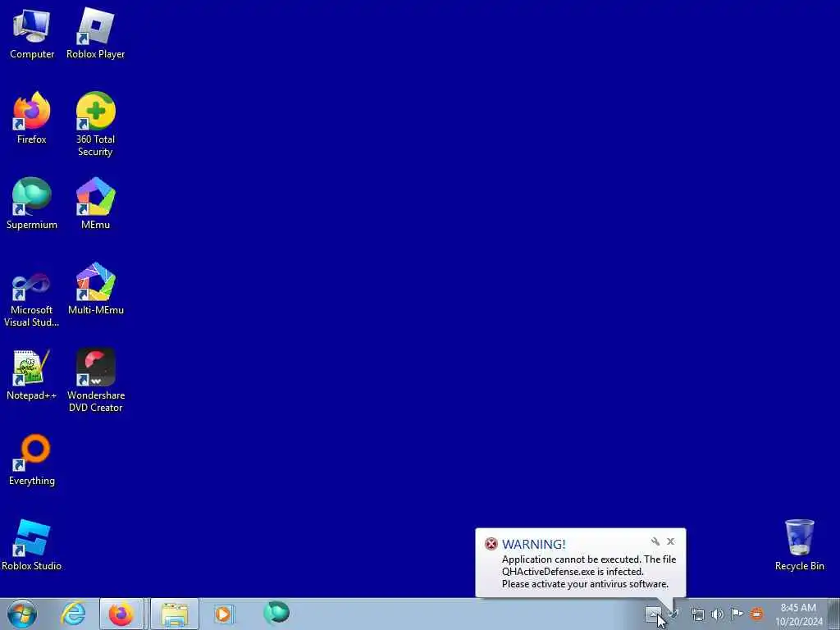This screenshot has width=840, height=630.
Task: Open the Windows Start menu
Action: tap(22, 614)
